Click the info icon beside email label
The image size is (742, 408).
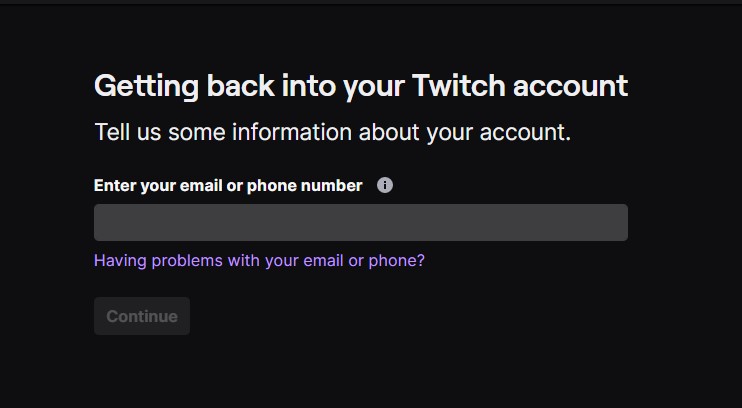click(x=385, y=185)
